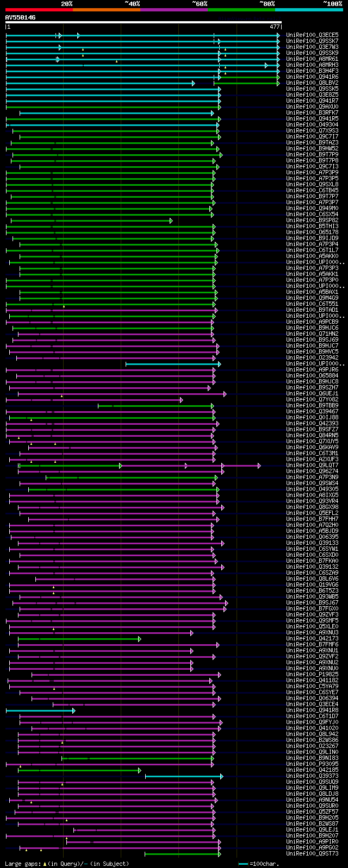Open hit UniRef100_Q9SSK7
The image size is (348, 868).
312,41
